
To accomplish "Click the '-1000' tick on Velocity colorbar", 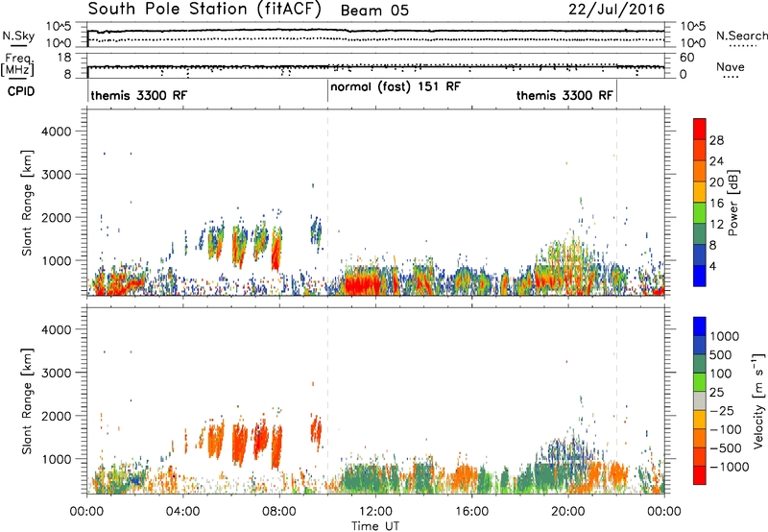I will pos(730,467).
